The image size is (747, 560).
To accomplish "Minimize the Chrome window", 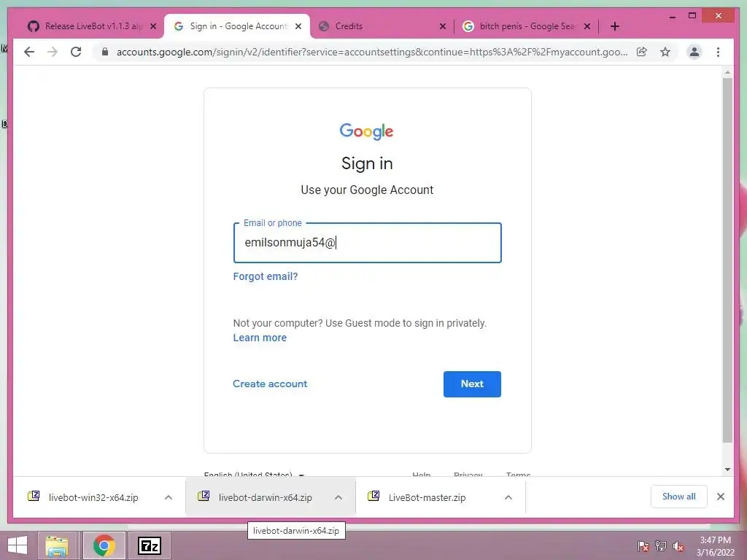I will [x=672, y=16].
